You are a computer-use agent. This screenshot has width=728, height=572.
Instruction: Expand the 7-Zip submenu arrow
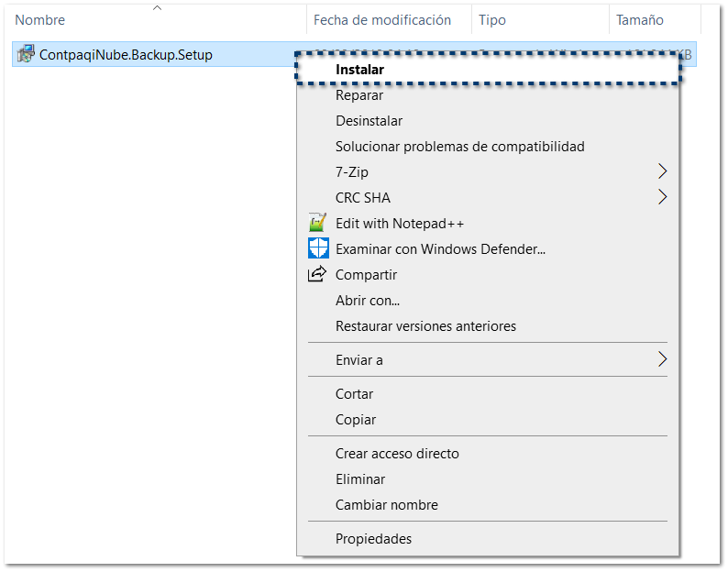click(662, 171)
